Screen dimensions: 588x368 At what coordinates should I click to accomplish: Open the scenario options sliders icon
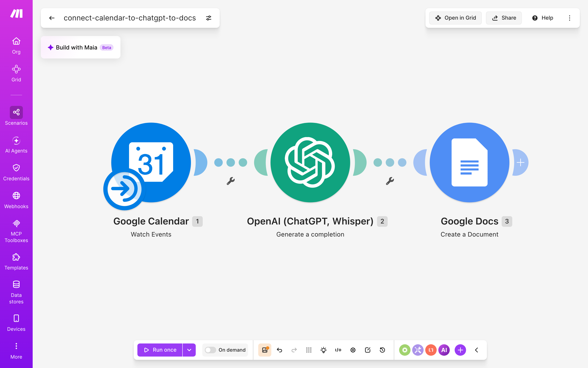click(209, 18)
